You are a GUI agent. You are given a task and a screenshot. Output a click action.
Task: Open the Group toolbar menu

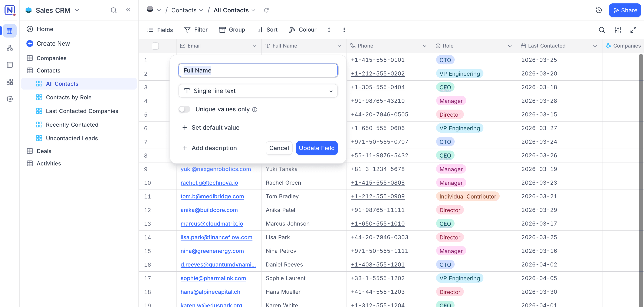(x=232, y=30)
